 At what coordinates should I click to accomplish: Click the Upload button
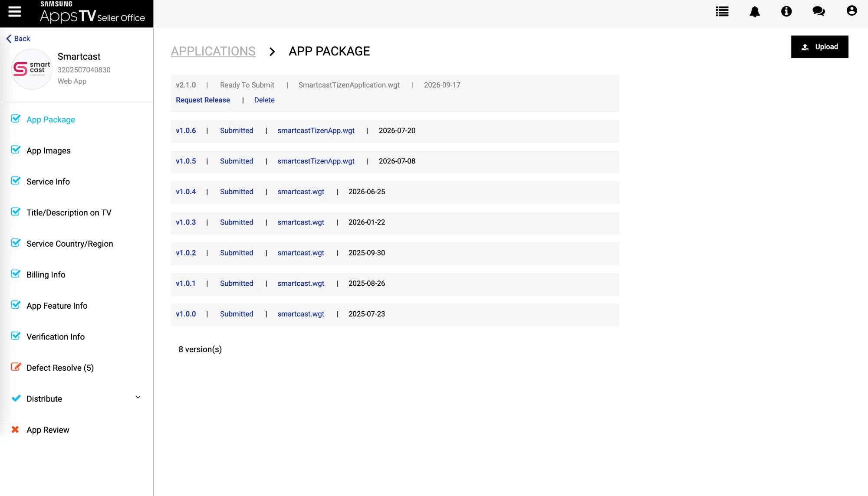[819, 47]
